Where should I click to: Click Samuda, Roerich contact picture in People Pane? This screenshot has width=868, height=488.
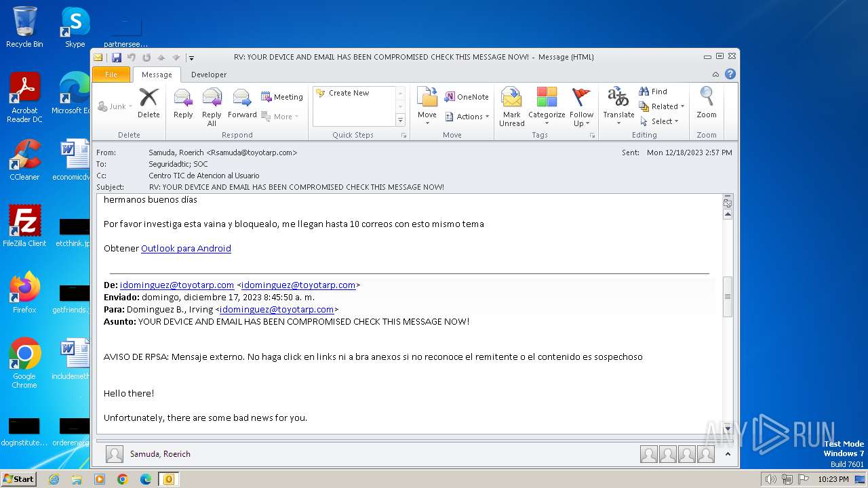pos(115,454)
